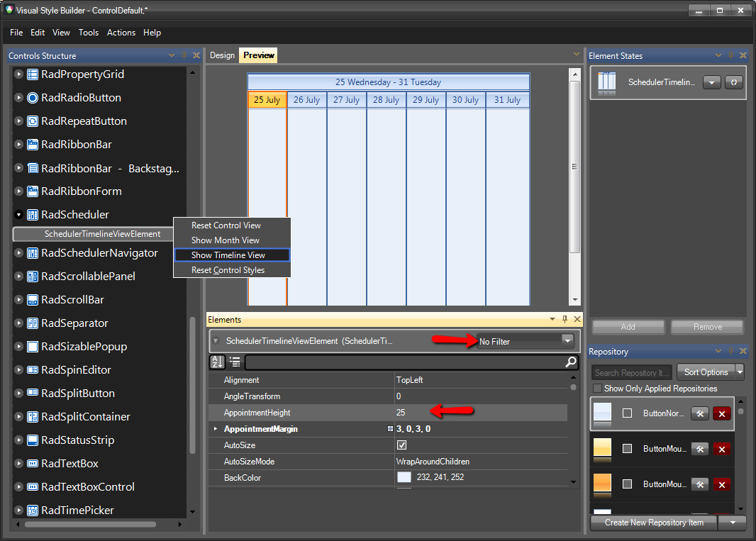
Task: Select the SchedulerTimelineViewElement tree item
Action: tap(94, 234)
